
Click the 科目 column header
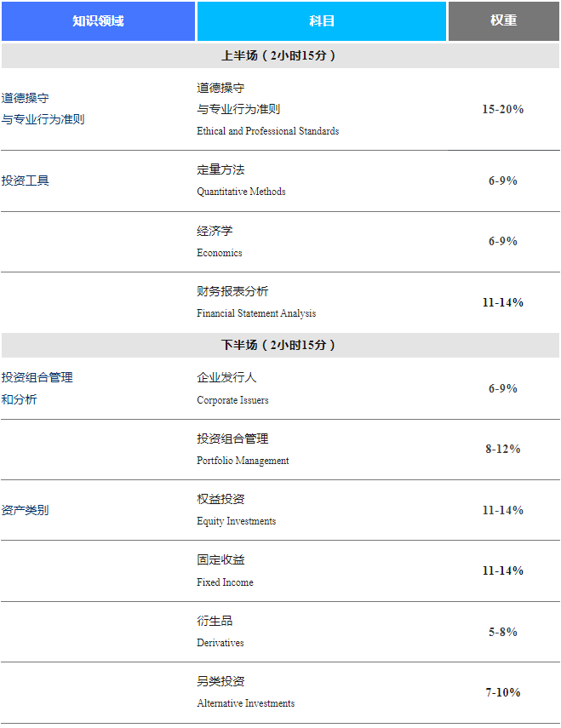click(x=322, y=20)
